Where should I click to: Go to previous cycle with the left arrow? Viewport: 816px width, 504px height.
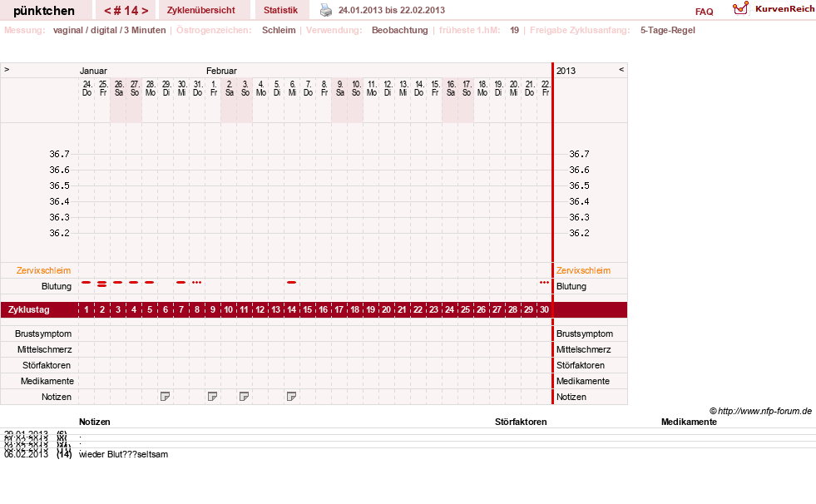pos(107,11)
